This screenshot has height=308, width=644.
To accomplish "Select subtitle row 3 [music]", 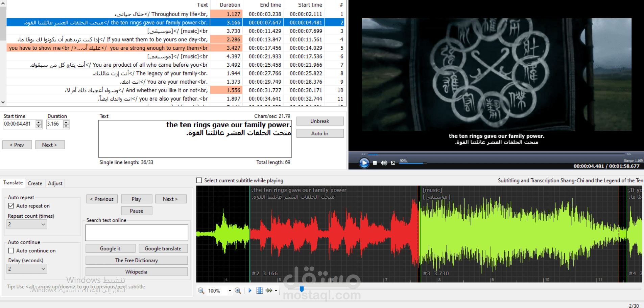I will click(175, 31).
